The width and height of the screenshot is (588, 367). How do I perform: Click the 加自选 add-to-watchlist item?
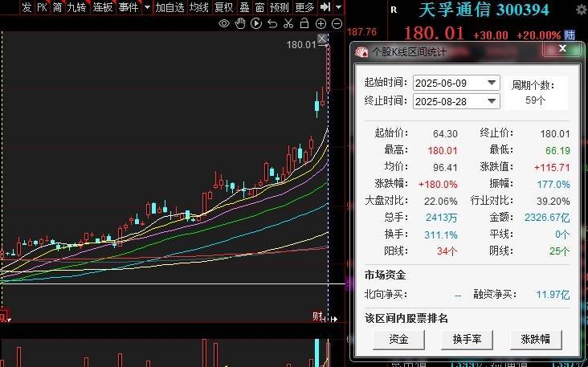click(x=169, y=7)
